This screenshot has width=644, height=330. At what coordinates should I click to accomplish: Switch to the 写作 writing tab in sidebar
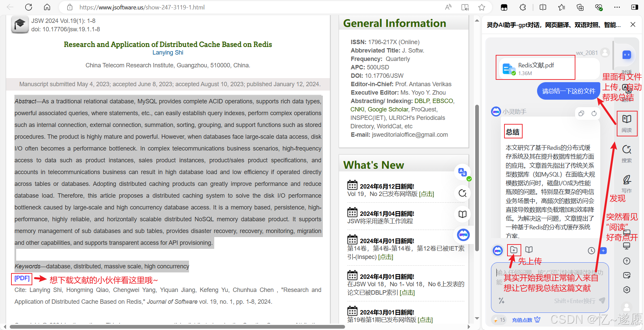click(627, 184)
